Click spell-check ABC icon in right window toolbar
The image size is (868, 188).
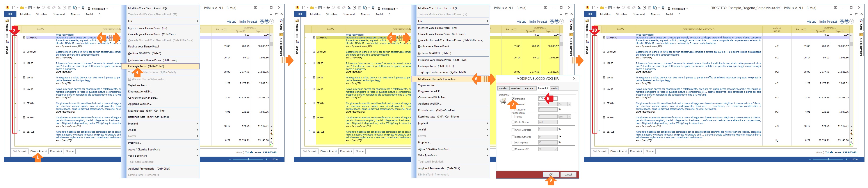[x=623, y=8]
